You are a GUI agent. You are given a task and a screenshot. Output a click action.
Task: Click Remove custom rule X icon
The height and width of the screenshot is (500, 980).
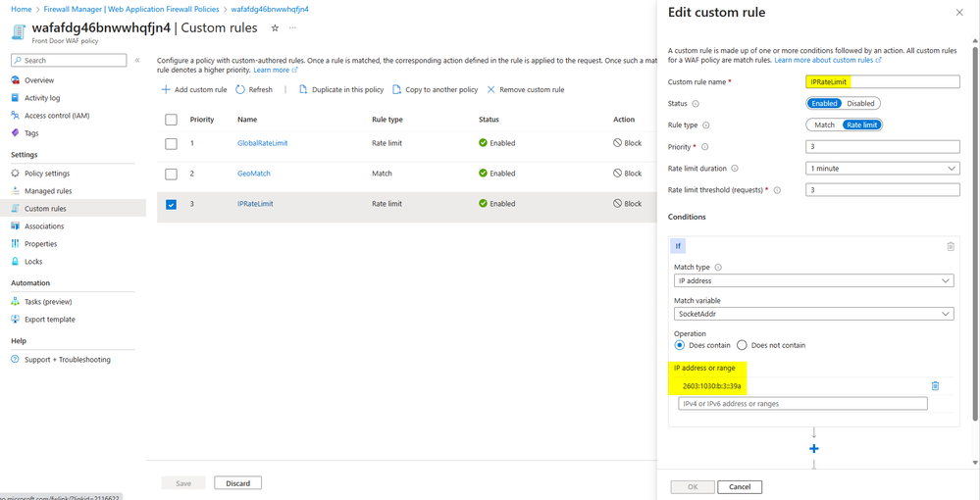click(490, 90)
